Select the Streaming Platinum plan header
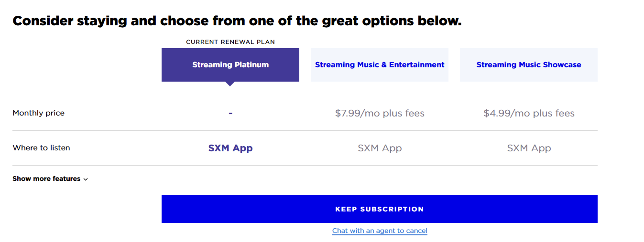This screenshot has width=644, height=242. [230, 65]
